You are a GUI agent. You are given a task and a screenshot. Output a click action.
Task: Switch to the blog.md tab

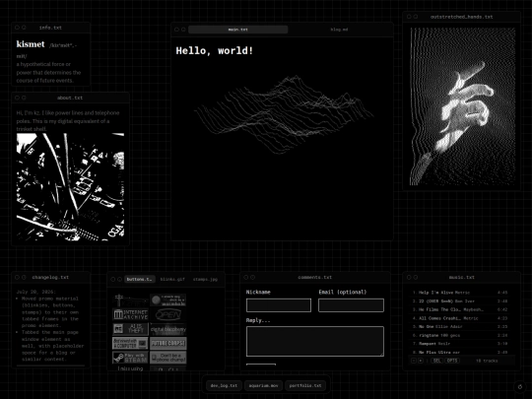(x=339, y=30)
